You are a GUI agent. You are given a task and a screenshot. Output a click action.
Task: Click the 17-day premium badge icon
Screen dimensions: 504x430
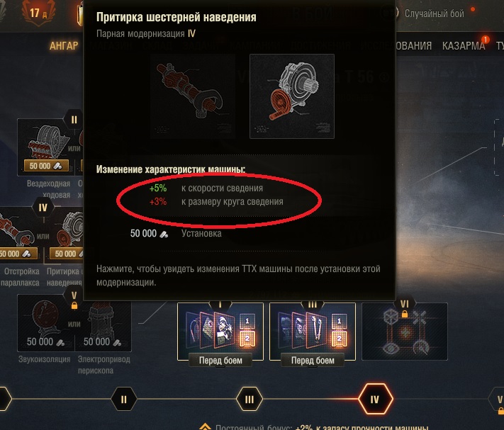(38, 13)
